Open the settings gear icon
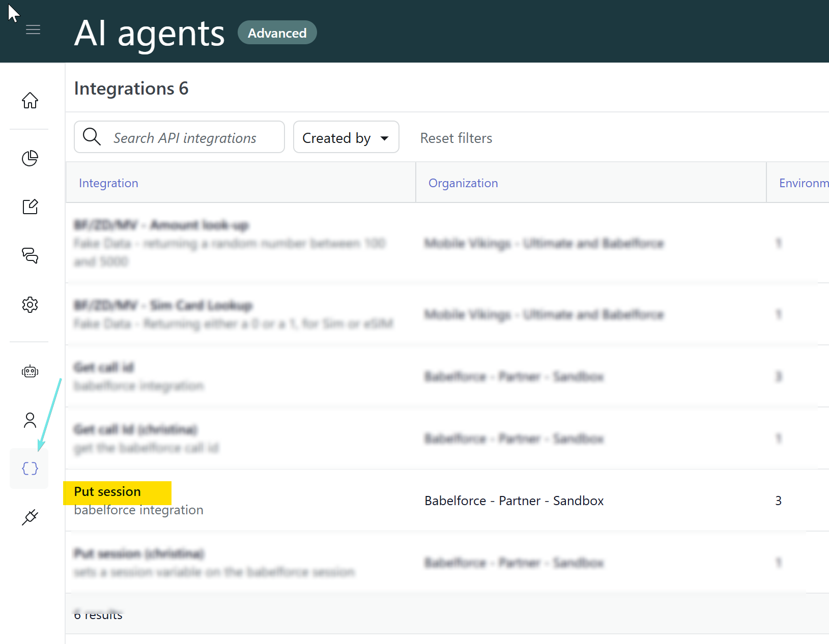Viewport: 829px width, 644px height. click(30, 305)
